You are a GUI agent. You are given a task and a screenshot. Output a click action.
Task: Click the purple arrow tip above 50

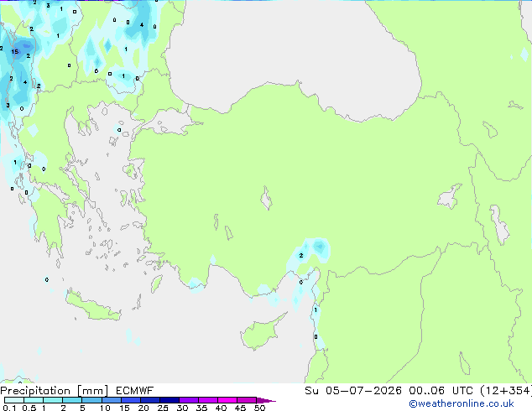click(x=266, y=400)
